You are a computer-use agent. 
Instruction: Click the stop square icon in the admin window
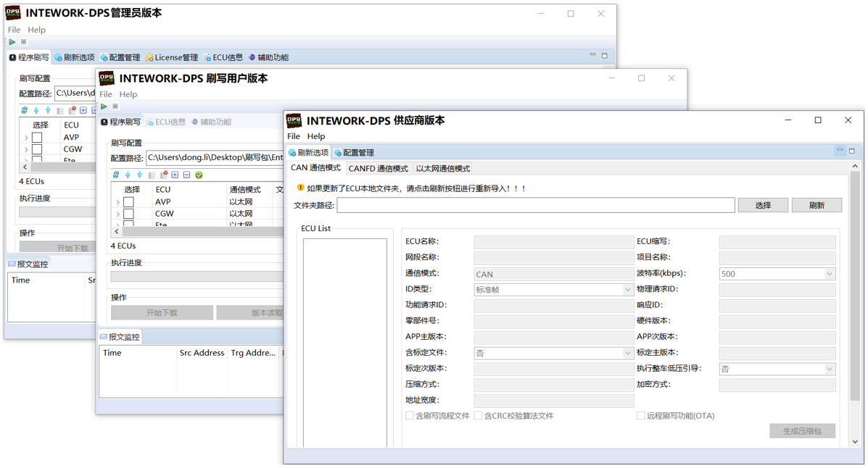[23, 42]
